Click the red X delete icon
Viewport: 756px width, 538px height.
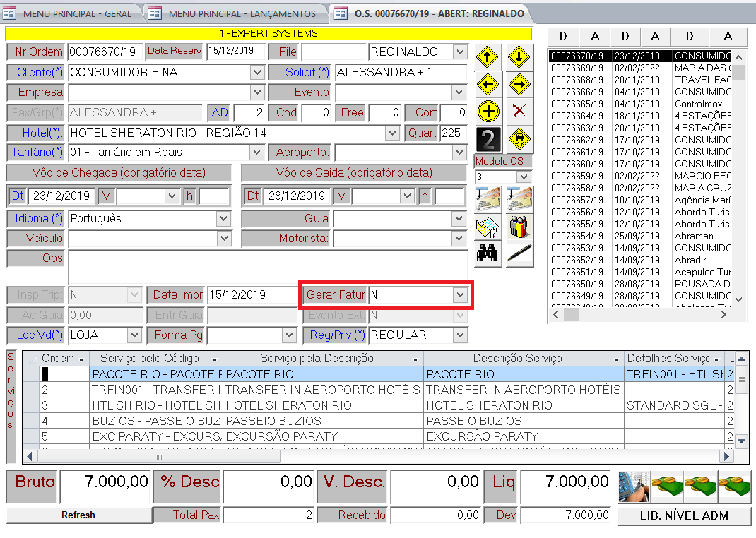coord(519,109)
